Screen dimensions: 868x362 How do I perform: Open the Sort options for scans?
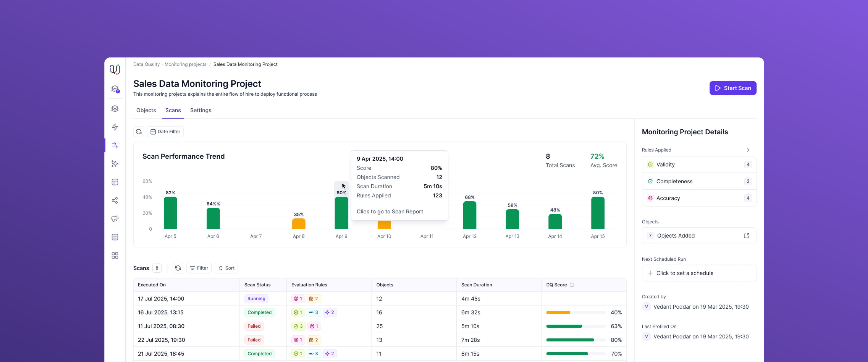226,268
